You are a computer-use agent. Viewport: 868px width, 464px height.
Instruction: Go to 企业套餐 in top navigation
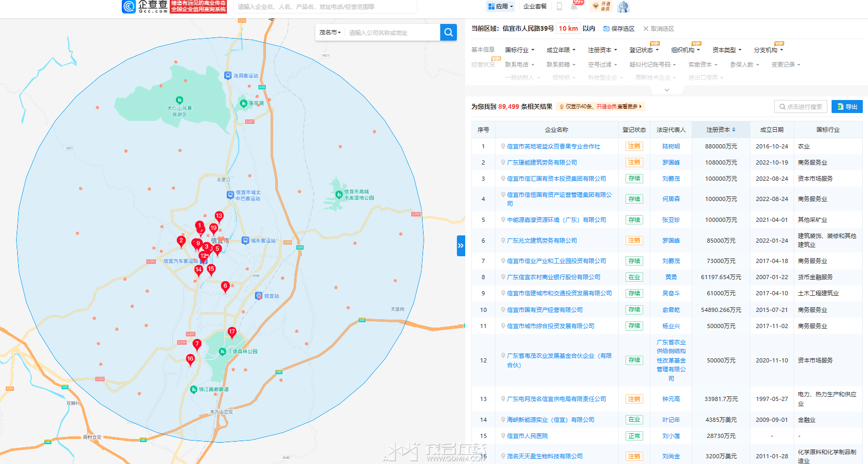click(x=535, y=6)
